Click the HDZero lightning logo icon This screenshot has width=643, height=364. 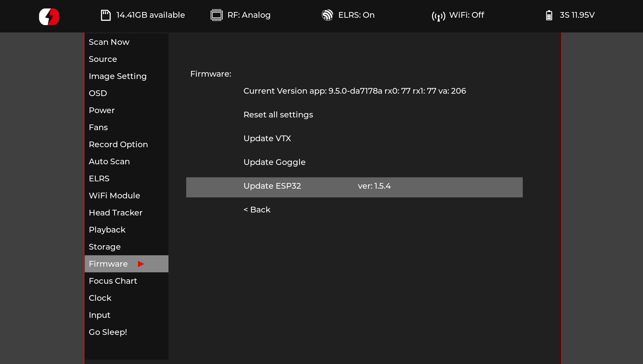pyautogui.click(x=49, y=16)
